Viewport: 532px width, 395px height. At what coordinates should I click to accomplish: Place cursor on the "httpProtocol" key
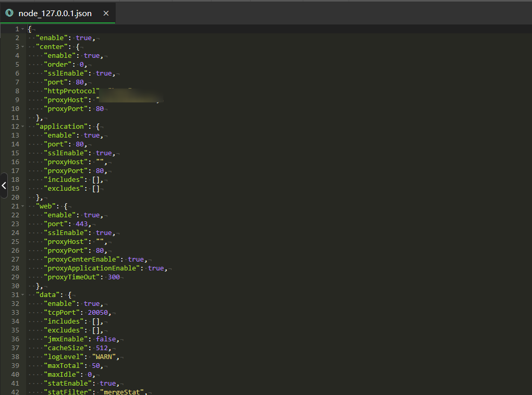click(x=71, y=91)
